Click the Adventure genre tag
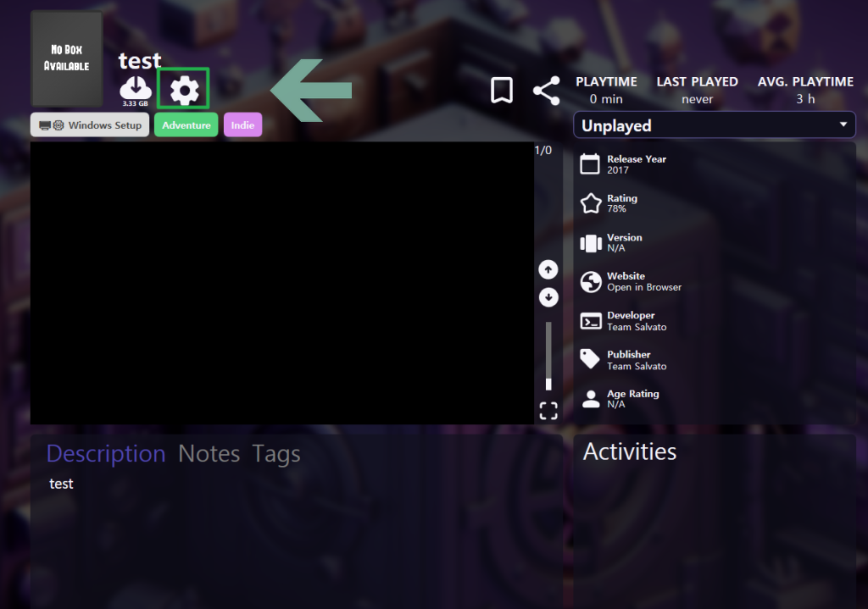Viewport: 868px width, 609px height. (x=186, y=125)
